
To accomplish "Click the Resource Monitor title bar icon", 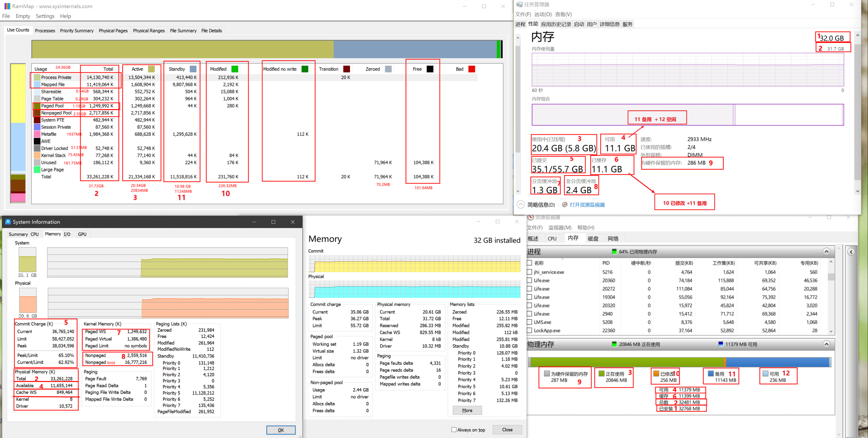I will click(x=531, y=217).
